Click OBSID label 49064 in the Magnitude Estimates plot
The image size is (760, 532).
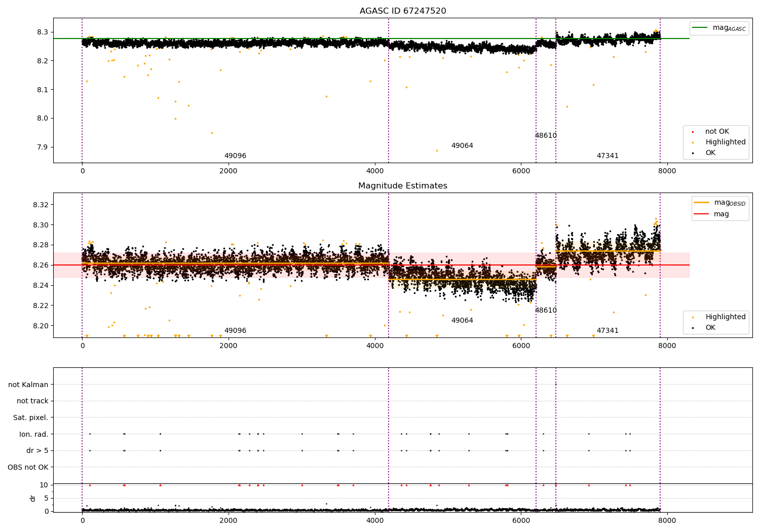point(462,321)
